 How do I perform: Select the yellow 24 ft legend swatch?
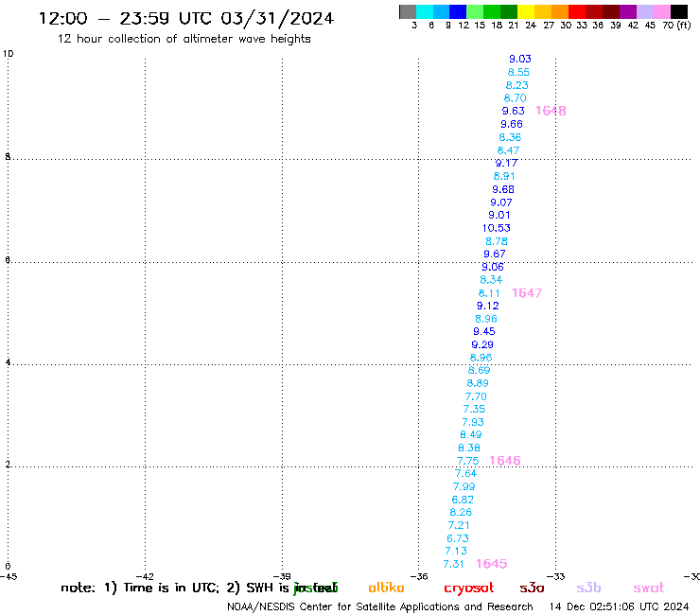coord(526,11)
